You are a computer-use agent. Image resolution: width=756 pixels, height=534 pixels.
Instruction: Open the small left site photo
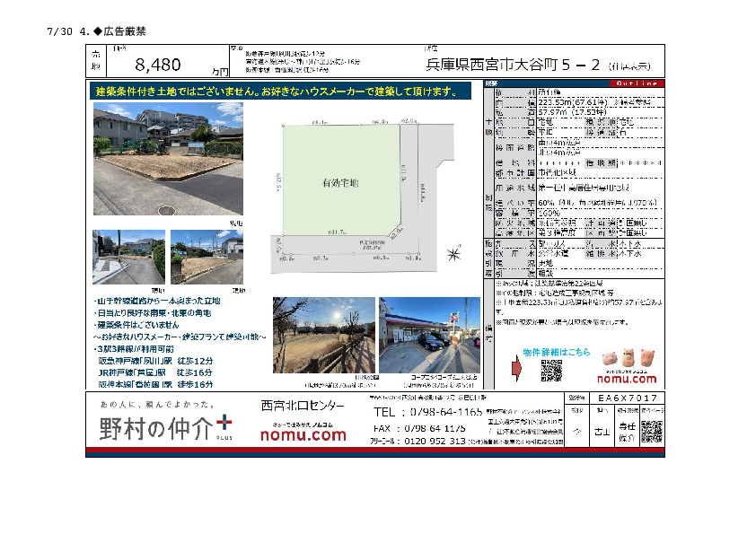(128, 258)
